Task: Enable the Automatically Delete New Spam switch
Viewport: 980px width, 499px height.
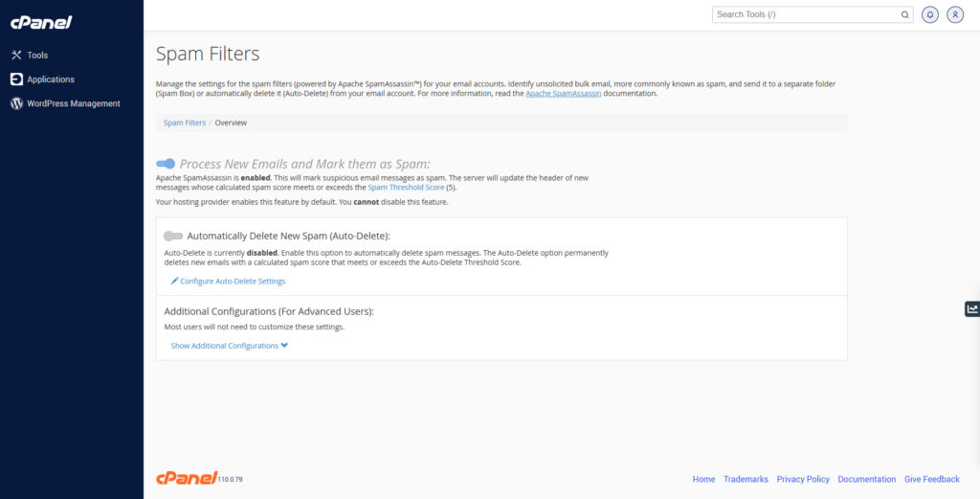Action: coord(173,236)
